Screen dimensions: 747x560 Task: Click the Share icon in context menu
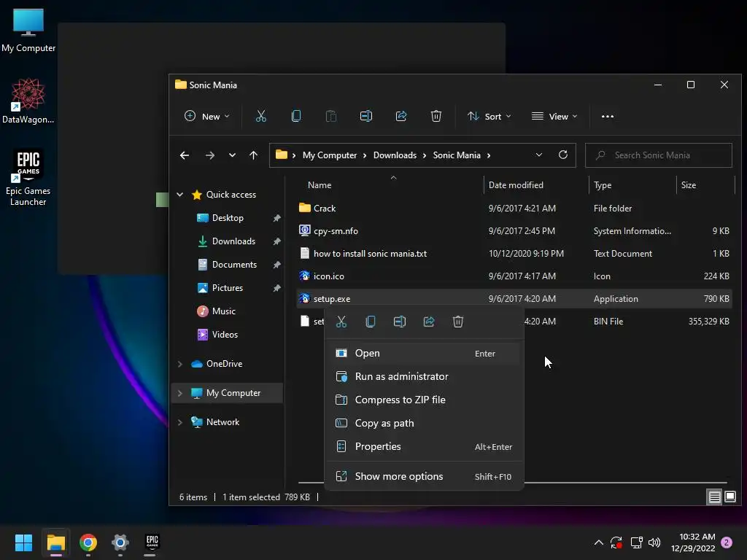click(x=429, y=322)
